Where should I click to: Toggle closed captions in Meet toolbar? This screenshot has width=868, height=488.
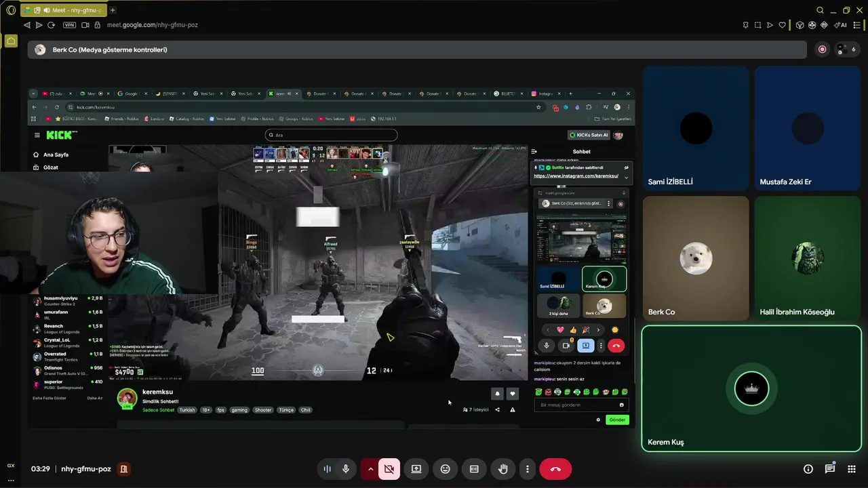(x=474, y=469)
